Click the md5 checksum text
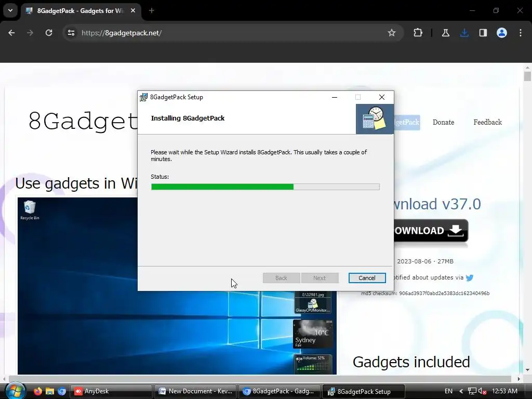Viewport: 532px width, 399px height. 425,293
